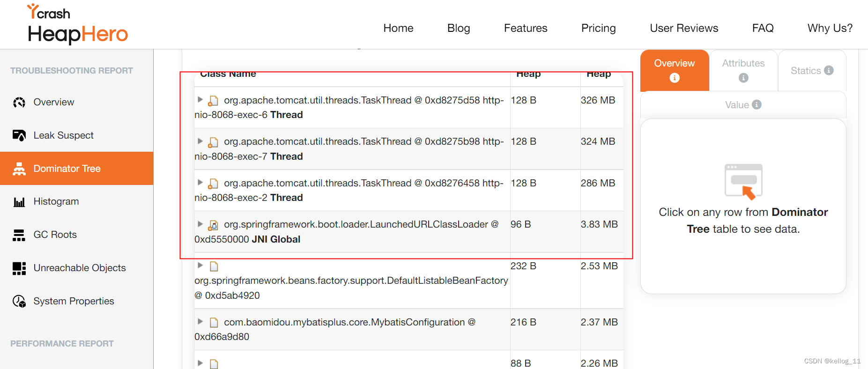Click the info icon under Overview tab

(x=675, y=78)
